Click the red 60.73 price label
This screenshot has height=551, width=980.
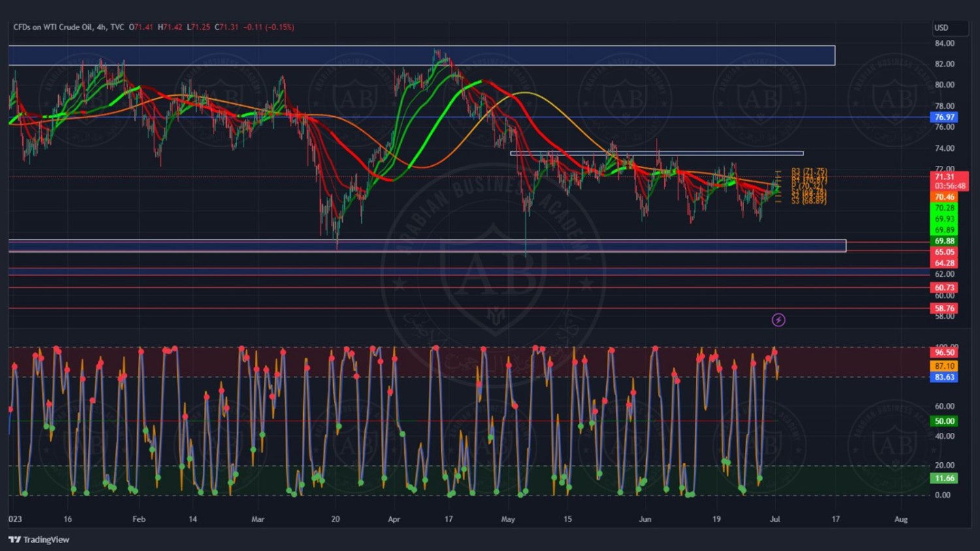coord(944,288)
